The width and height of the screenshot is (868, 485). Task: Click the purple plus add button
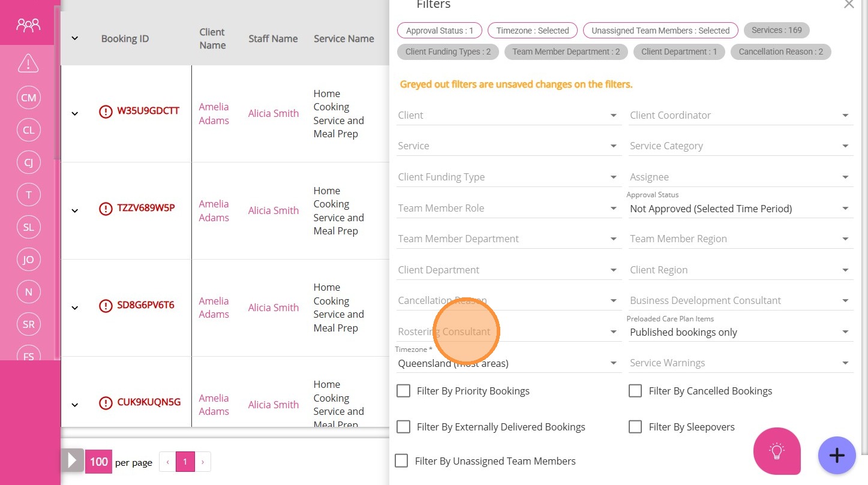837,455
